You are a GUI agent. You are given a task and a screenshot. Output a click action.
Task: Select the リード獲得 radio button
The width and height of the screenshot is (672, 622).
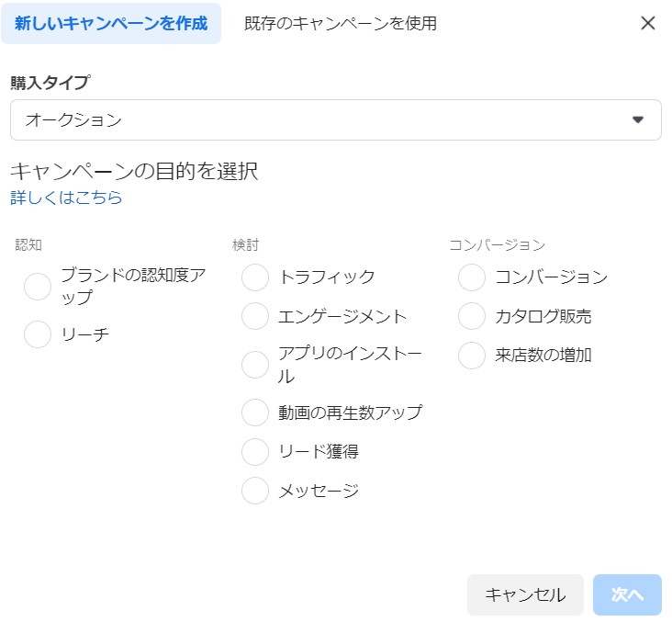255,451
